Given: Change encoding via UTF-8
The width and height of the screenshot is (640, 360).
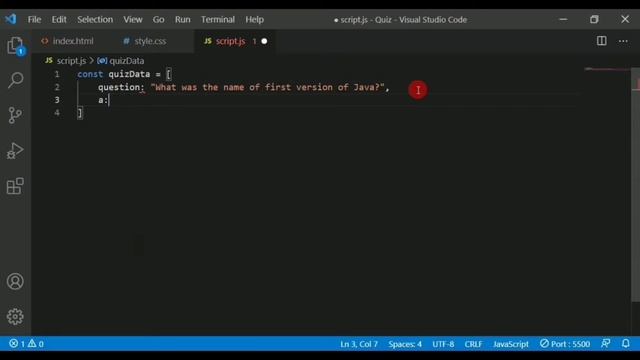Looking at the screenshot, I should (x=443, y=344).
